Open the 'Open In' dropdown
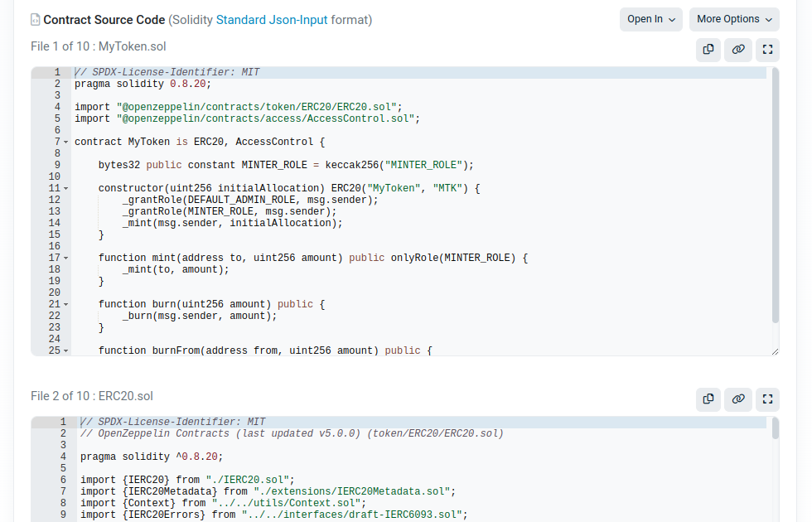This screenshot has width=812, height=522. [x=650, y=19]
